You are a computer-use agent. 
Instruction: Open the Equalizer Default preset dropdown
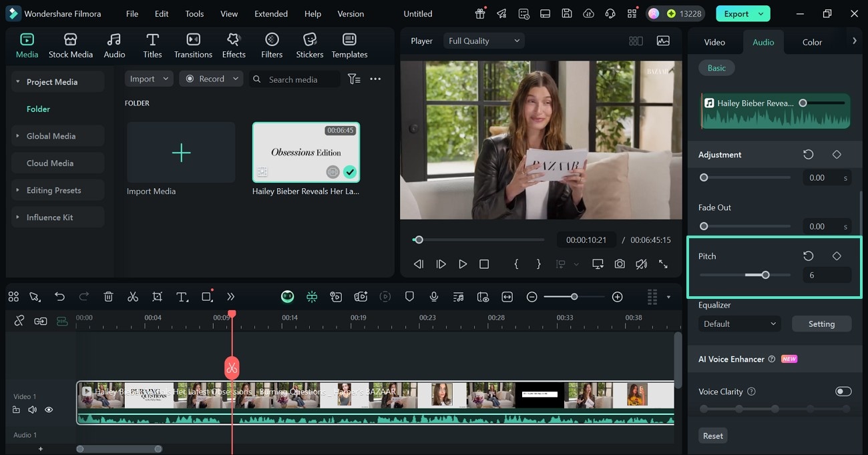coord(739,323)
